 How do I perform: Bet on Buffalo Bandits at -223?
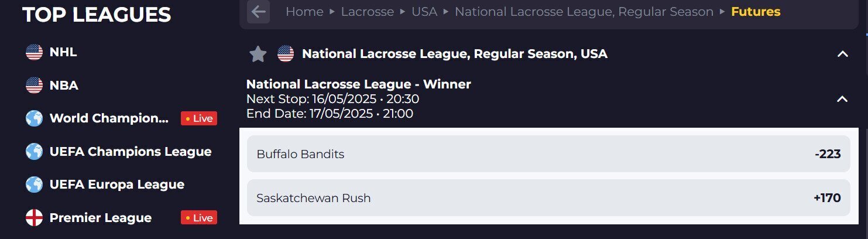(548, 154)
